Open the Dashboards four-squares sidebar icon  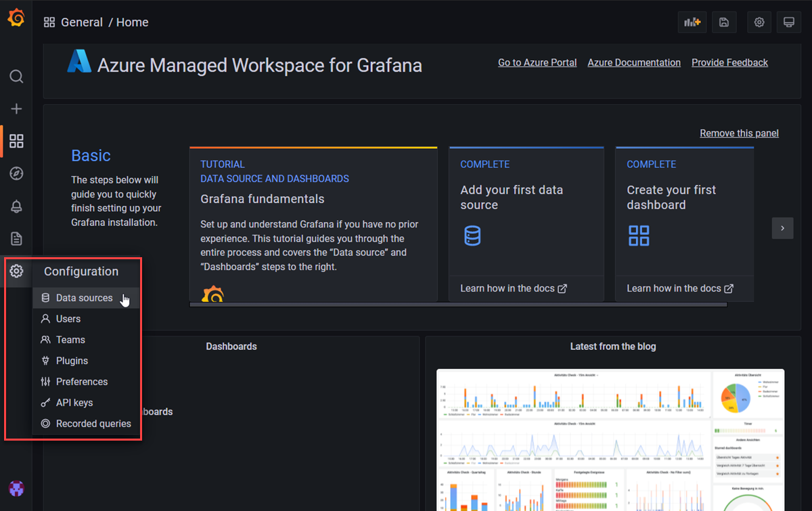coord(16,141)
